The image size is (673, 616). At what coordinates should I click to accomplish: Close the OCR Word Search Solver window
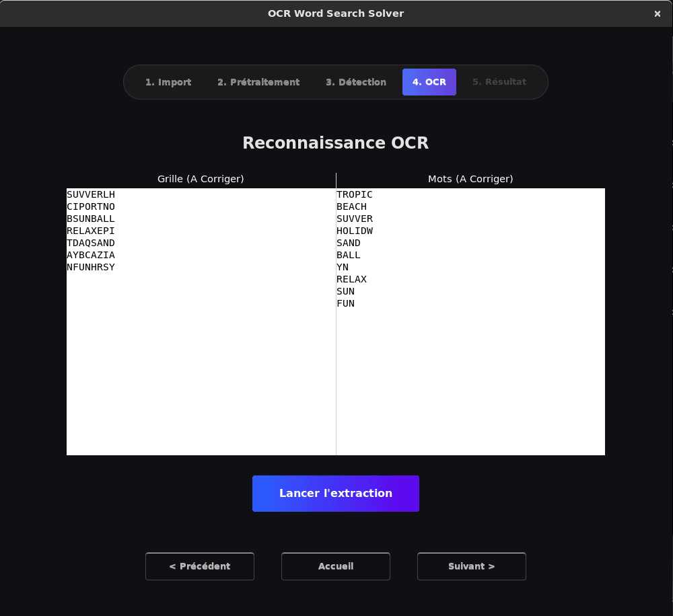pyautogui.click(x=658, y=13)
